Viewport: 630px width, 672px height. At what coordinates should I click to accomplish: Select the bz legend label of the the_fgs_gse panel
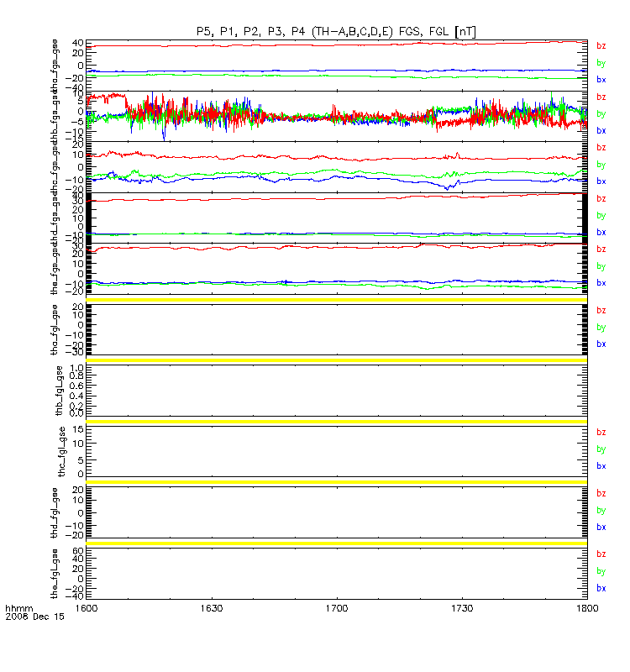(x=601, y=249)
